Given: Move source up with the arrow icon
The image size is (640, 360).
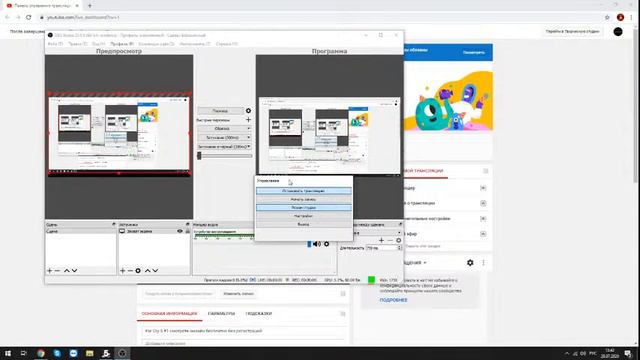Looking at the screenshot, I should [x=147, y=271].
